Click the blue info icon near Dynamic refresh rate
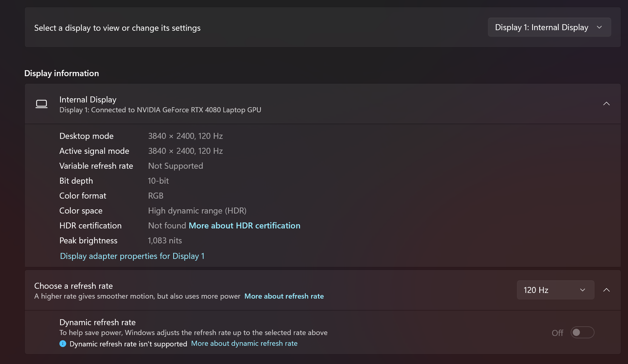This screenshot has width=628, height=364. click(63, 344)
